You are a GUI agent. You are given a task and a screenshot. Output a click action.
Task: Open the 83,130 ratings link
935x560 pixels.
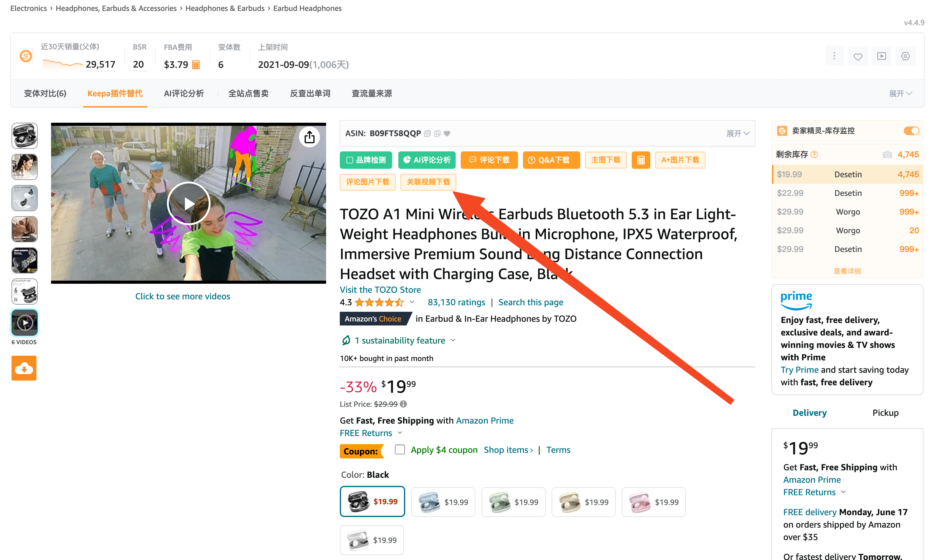(x=456, y=302)
